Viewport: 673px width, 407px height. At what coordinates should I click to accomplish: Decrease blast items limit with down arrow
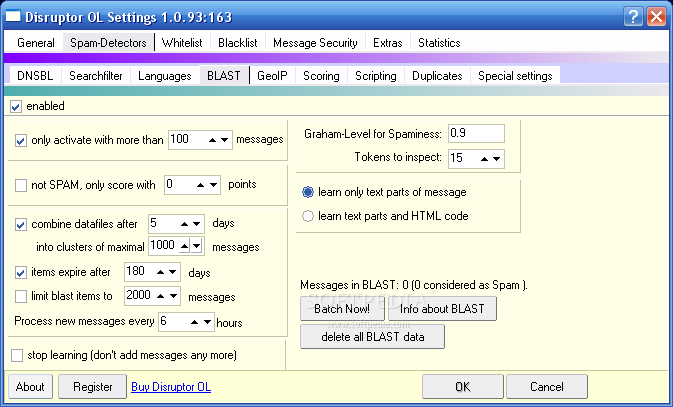tap(173, 296)
